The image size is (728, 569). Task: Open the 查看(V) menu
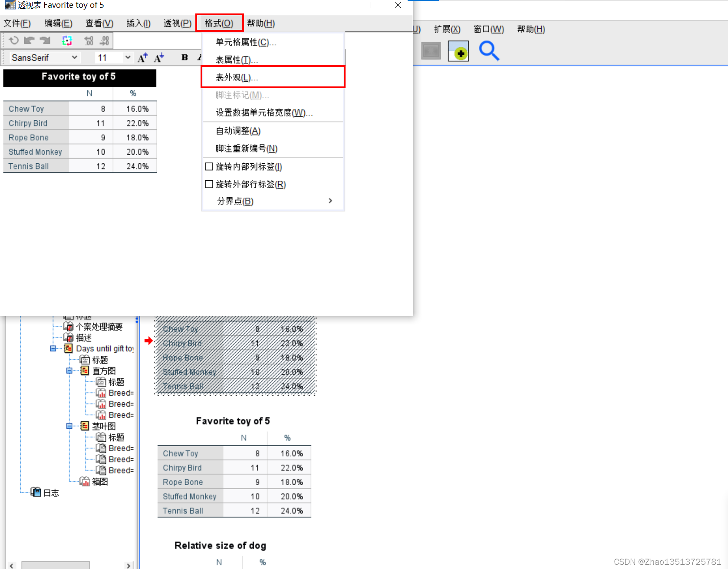point(99,23)
